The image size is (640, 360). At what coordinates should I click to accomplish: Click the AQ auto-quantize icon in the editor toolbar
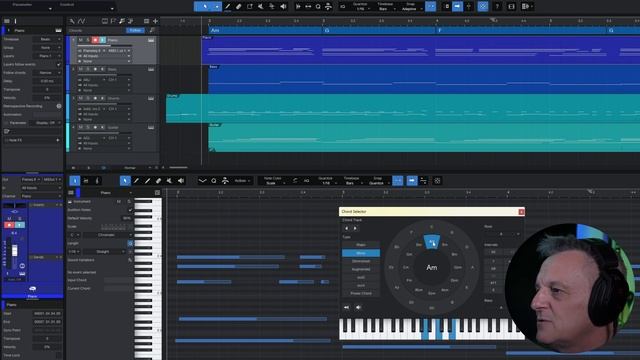pos(306,181)
